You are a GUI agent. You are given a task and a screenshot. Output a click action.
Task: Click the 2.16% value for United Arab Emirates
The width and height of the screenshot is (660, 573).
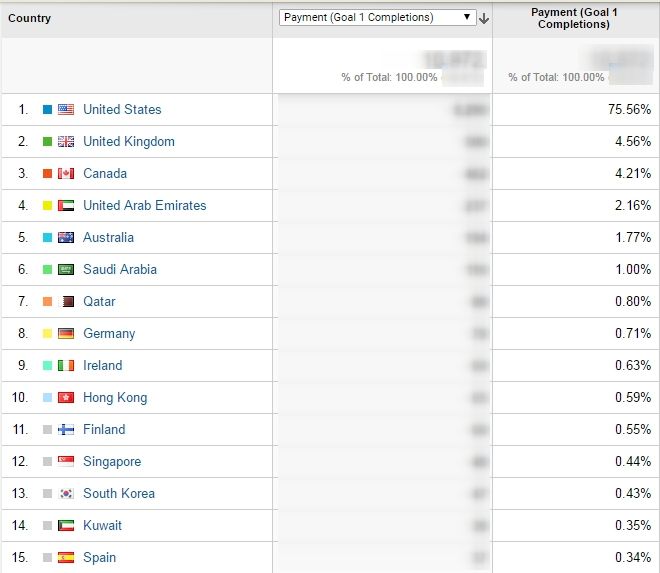point(633,205)
